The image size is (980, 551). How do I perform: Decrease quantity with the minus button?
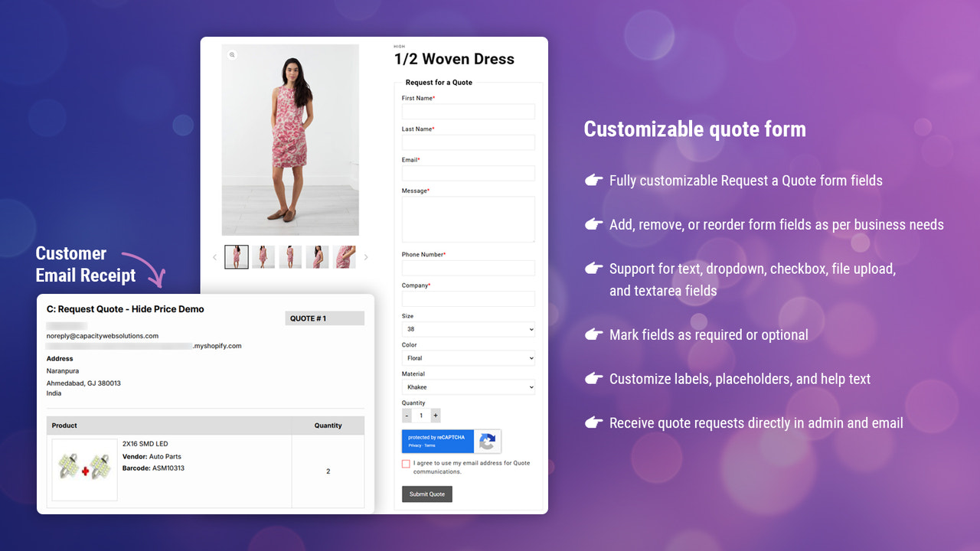tap(407, 416)
